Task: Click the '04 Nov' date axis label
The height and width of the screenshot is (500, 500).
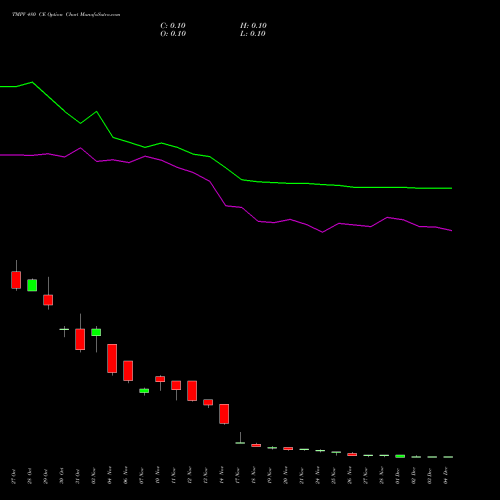Action: [x=110, y=476]
